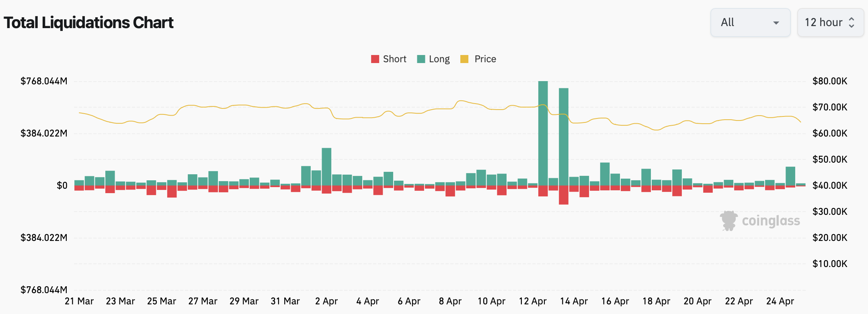This screenshot has width=868, height=314.
Task: Click the red Short legend color square
Action: [375, 59]
